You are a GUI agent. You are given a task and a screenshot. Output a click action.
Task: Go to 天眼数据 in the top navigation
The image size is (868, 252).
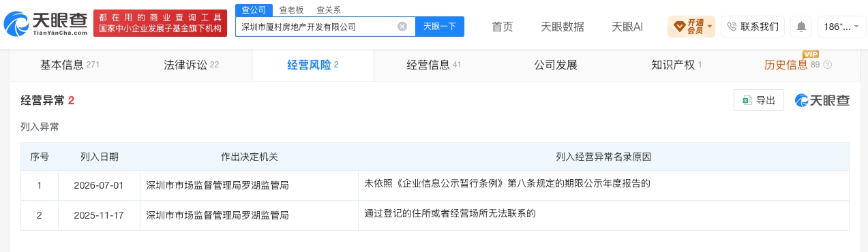(563, 27)
